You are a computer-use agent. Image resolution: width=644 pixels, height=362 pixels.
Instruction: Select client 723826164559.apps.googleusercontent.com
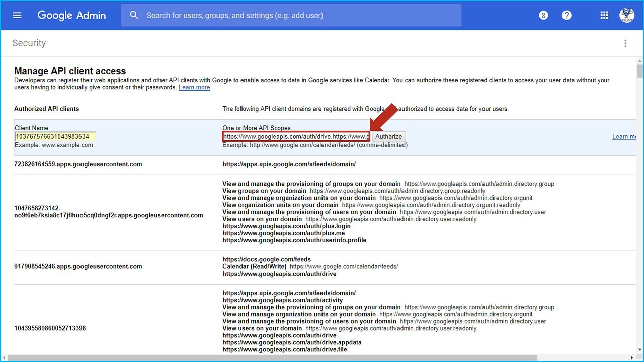(x=78, y=164)
